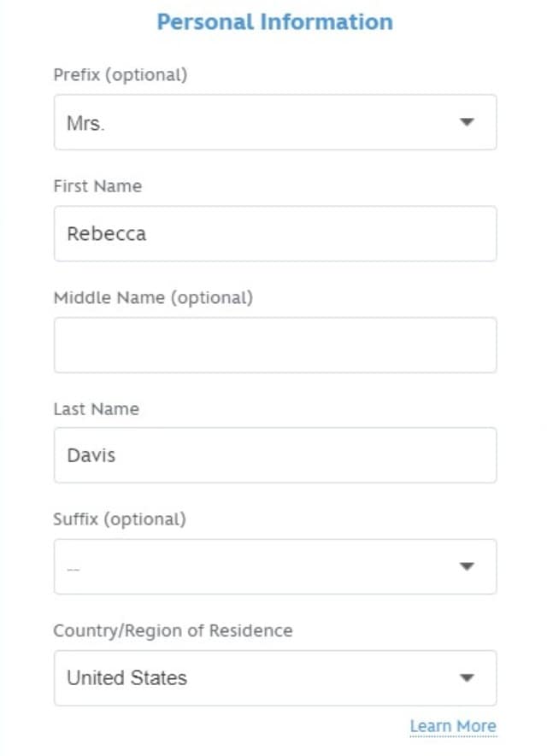Screen dimensions: 547x756
Task: Click the "Country/Region of Residence" label
Action: pos(173,631)
